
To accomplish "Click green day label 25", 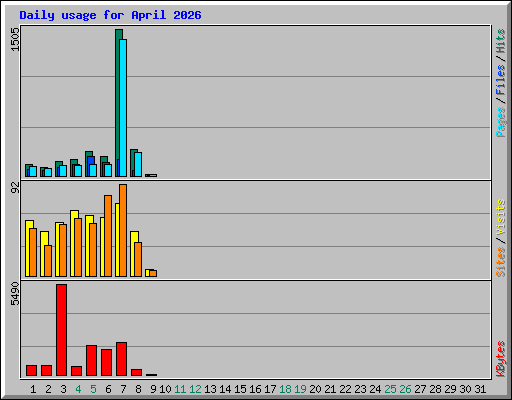I will coord(390,389).
